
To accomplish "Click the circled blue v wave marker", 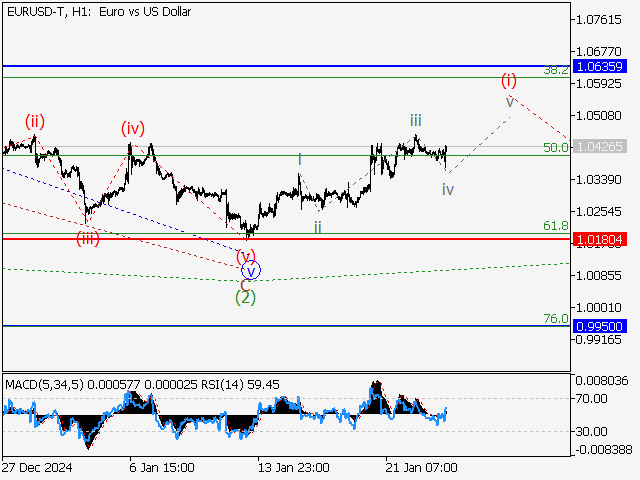I will [252, 269].
